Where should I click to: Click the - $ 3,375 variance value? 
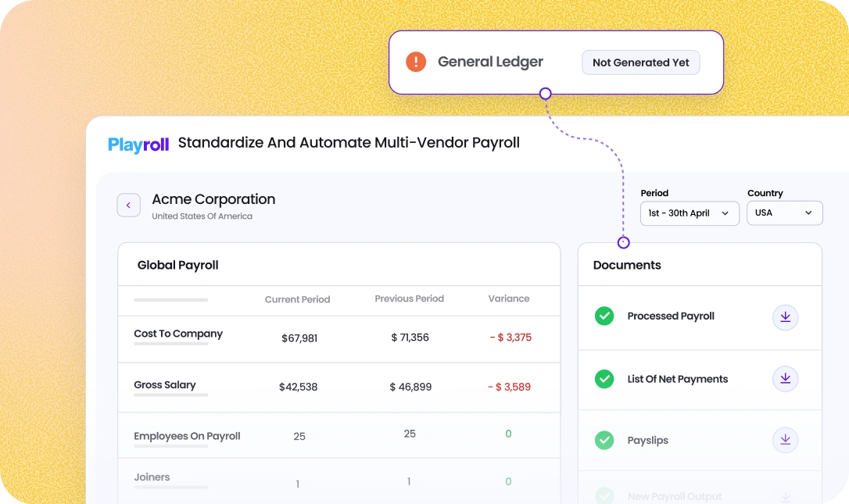(x=510, y=338)
